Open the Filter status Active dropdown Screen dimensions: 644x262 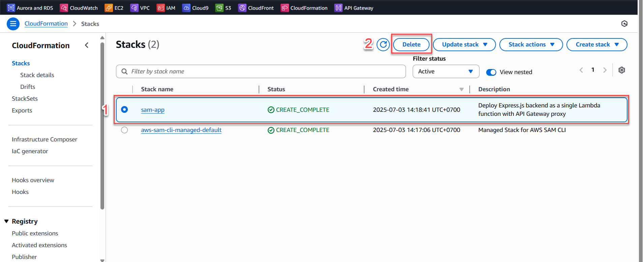tap(446, 71)
